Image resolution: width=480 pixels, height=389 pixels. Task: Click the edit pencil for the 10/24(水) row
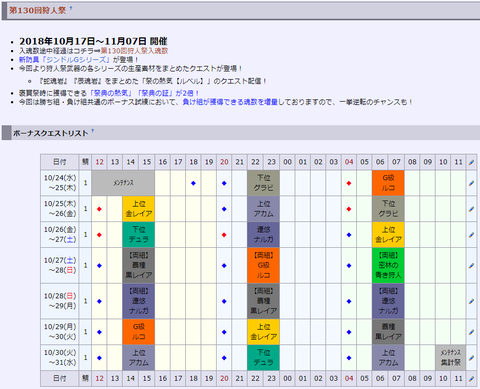point(471,183)
